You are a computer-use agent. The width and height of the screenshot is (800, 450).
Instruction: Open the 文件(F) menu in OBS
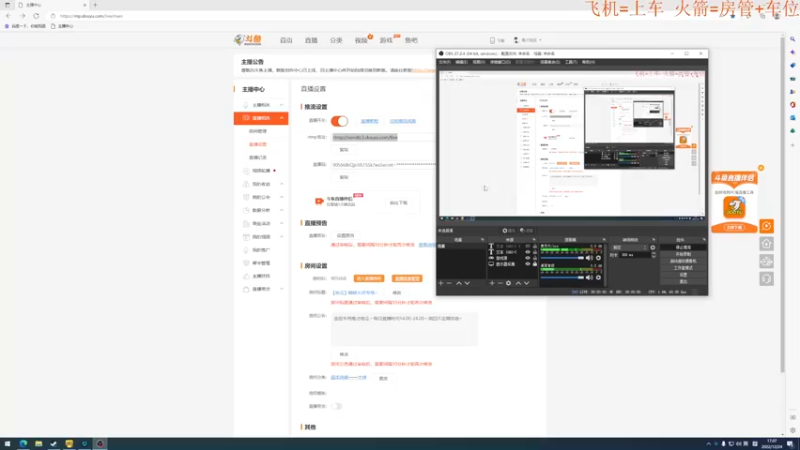(x=445, y=62)
